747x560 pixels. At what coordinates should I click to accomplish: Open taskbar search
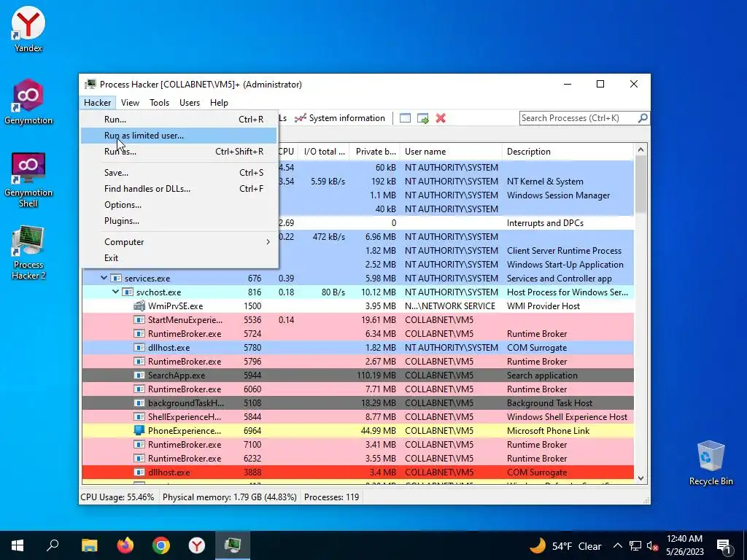53,545
